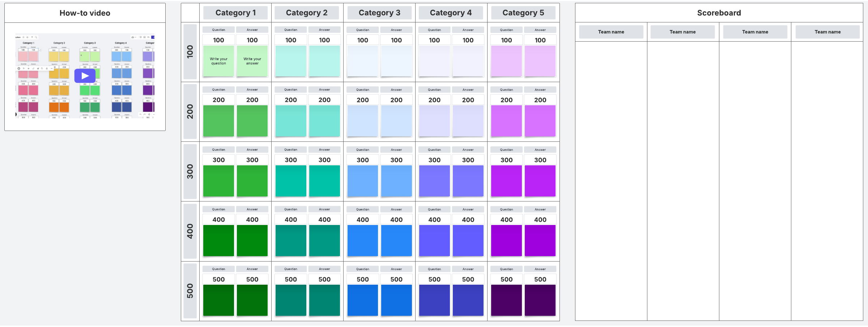Click the last Team name field

[x=827, y=32]
